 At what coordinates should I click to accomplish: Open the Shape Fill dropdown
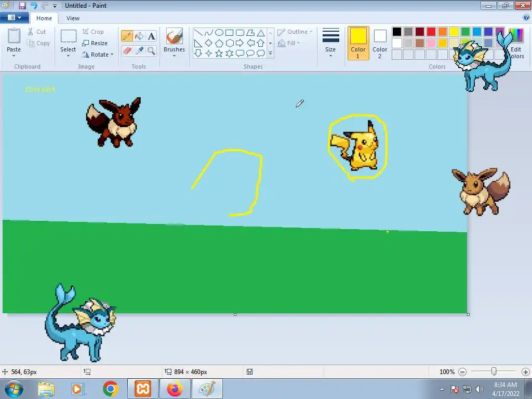point(289,43)
